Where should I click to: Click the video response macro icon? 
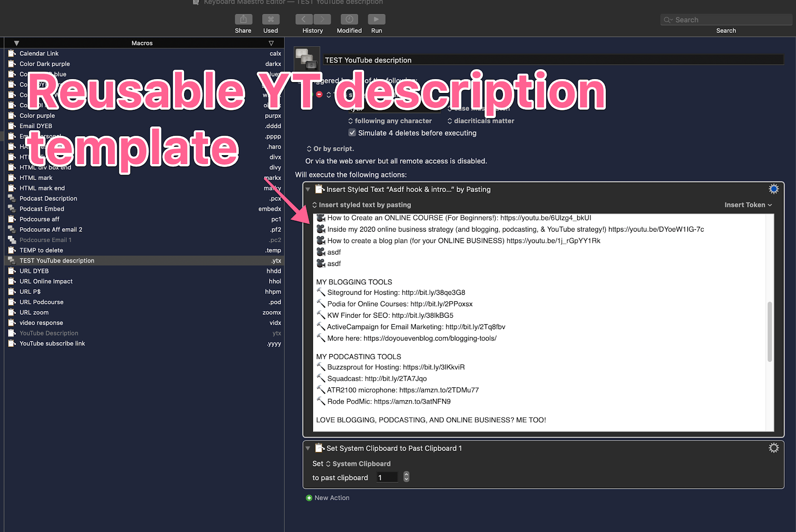12,323
